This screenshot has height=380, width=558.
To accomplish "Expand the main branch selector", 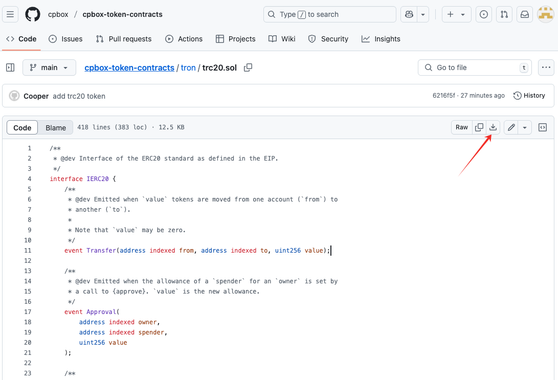I will point(49,68).
